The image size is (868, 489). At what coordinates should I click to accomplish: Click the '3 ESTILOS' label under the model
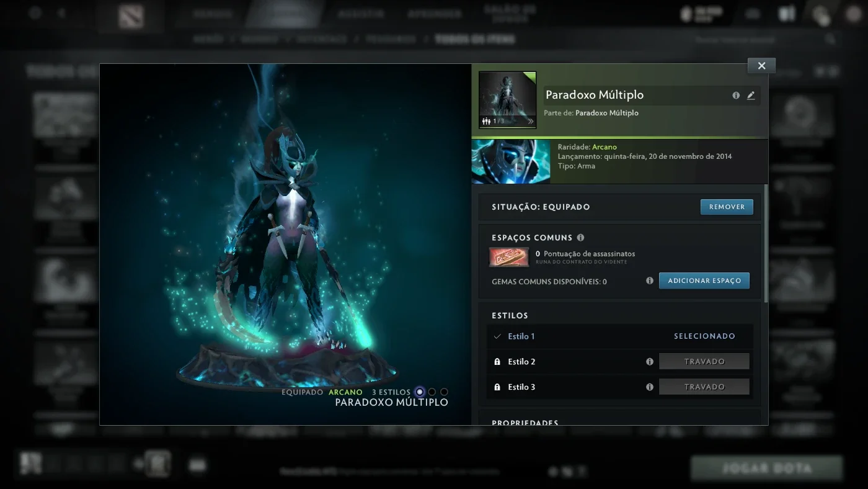391,392
